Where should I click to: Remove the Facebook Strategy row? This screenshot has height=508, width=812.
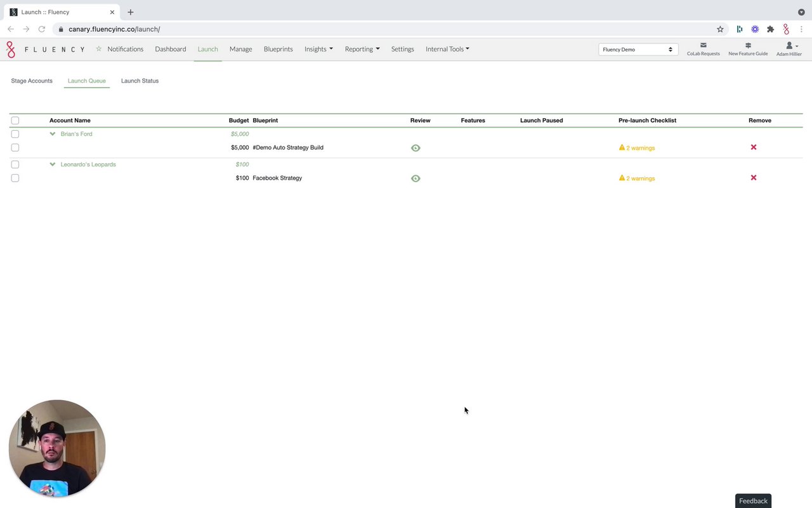[x=754, y=178]
